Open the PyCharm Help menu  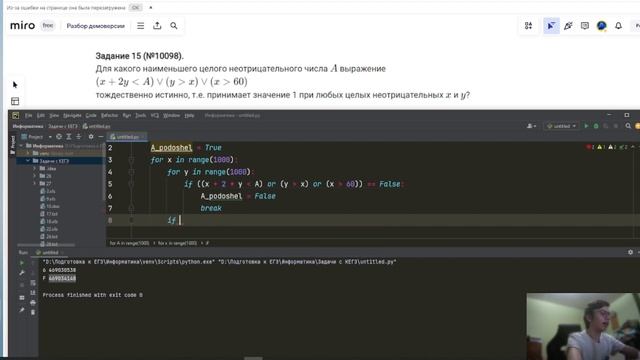[x=189, y=116]
